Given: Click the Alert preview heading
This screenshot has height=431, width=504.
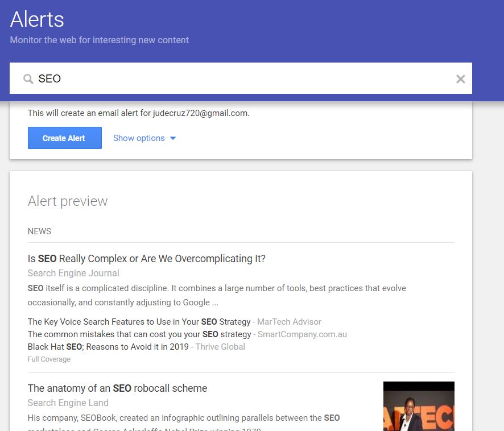Looking at the screenshot, I should [x=67, y=201].
